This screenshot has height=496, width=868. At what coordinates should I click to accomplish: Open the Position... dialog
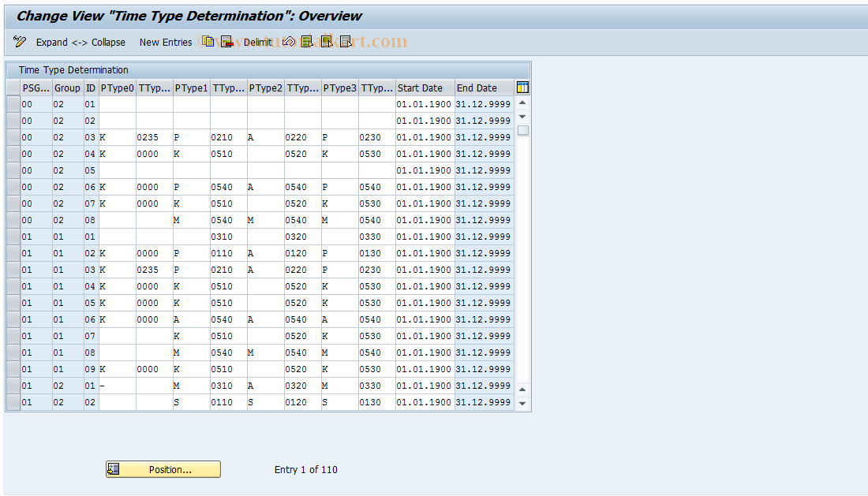pos(163,469)
